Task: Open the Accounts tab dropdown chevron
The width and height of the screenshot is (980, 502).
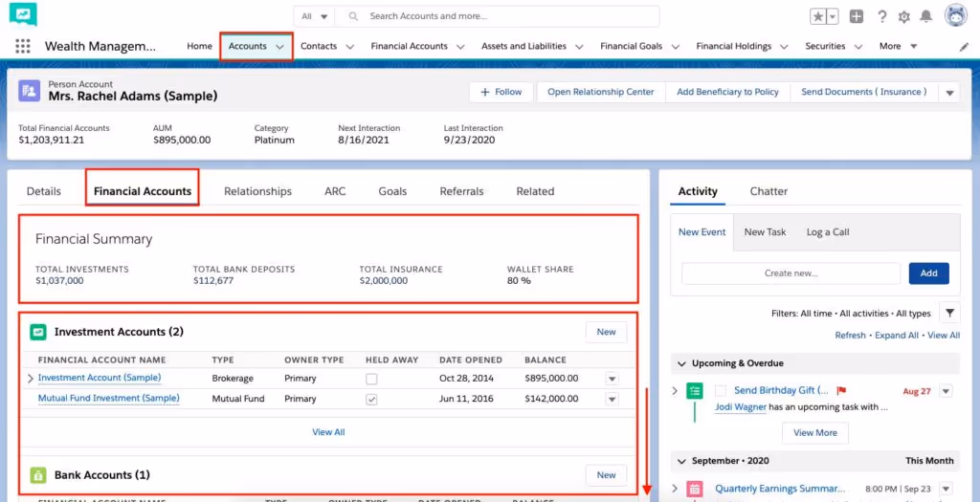Action: (280, 46)
